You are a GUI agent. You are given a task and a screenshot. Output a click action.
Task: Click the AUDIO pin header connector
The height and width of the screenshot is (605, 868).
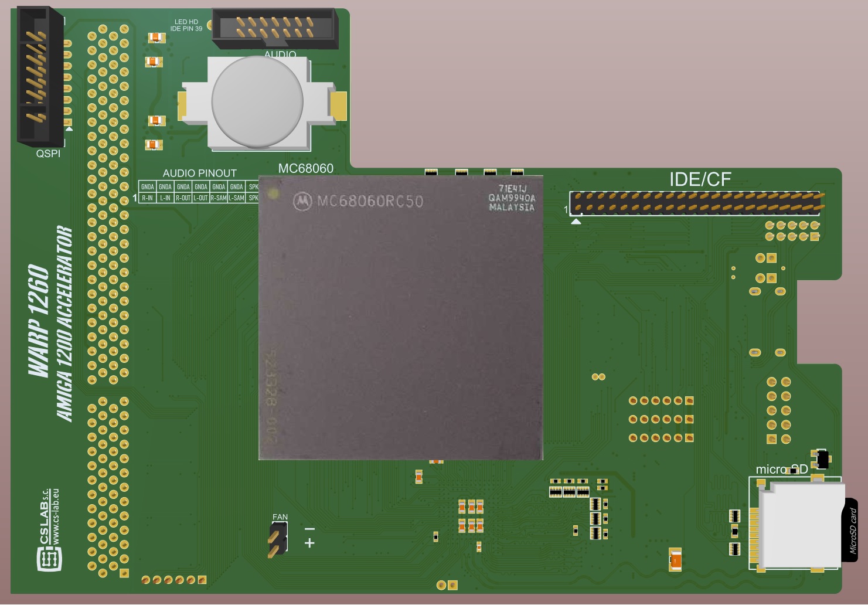[274, 27]
